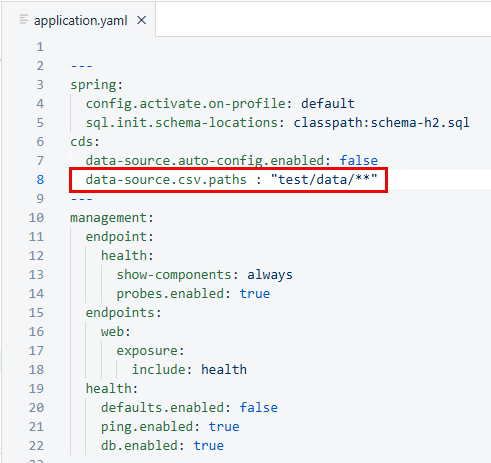Image resolution: width=491 pixels, height=463 pixels.
Task: Place cursor on the data-source.csv.paths key
Action: tap(166, 180)
